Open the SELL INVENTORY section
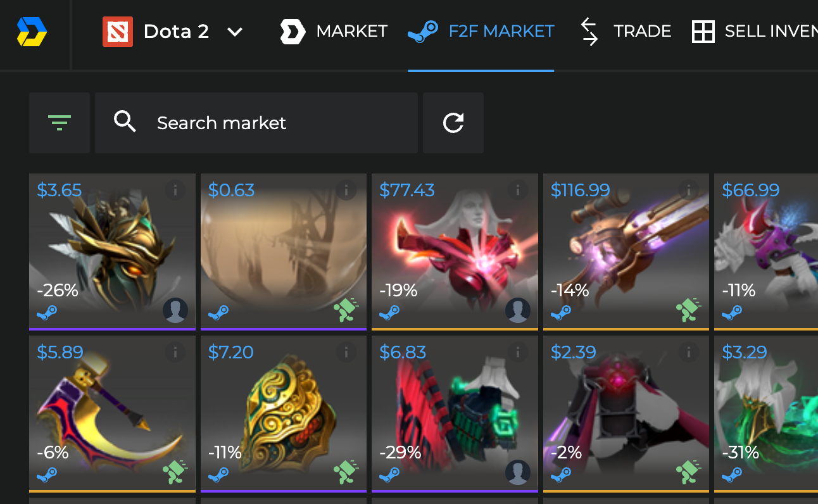The image size is (818, 504). 755,31
